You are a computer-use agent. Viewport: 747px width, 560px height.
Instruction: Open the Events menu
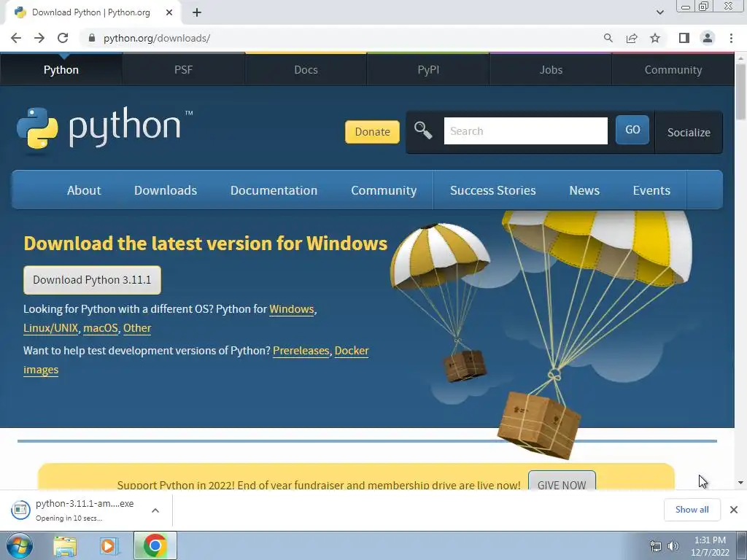click(x=651, y=190)
